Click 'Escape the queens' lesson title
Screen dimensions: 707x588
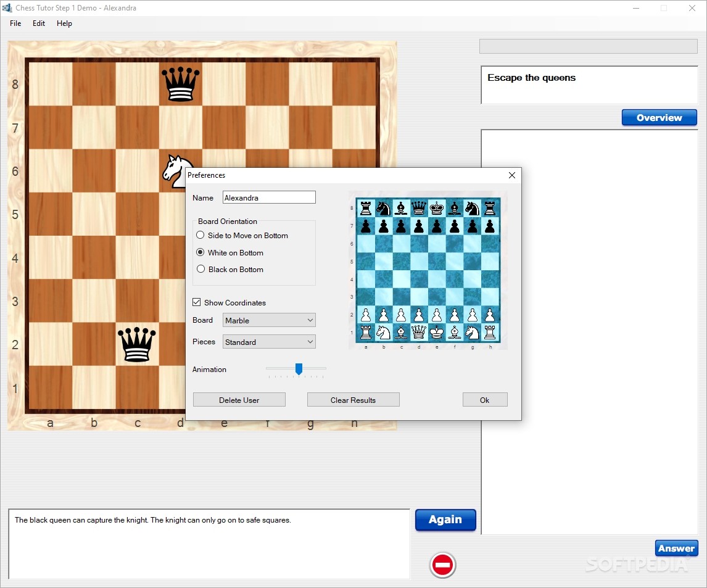(532, 78)
